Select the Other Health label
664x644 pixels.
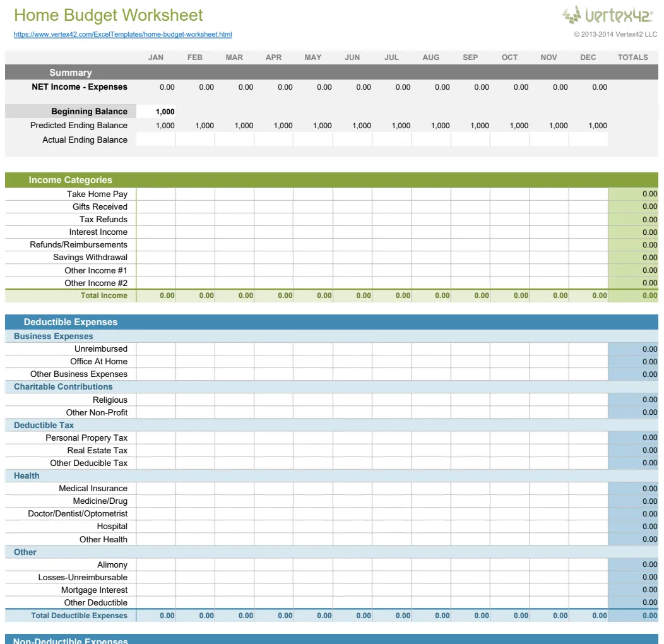(104, 539)
